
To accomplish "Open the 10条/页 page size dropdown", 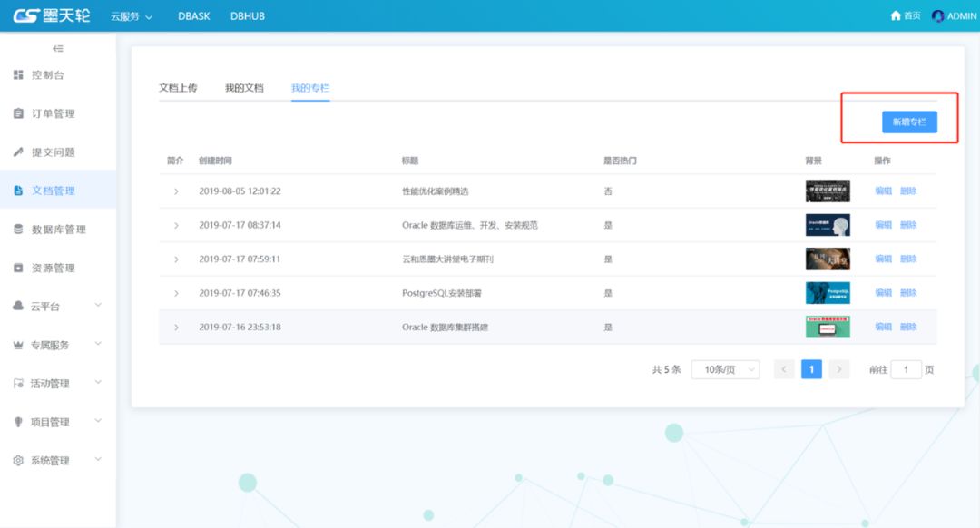I will [725, 369].
